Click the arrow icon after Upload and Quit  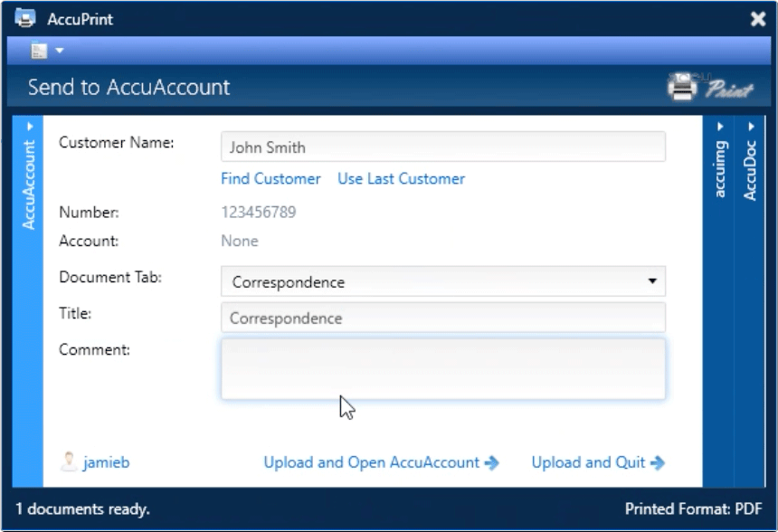coord(658,462)
